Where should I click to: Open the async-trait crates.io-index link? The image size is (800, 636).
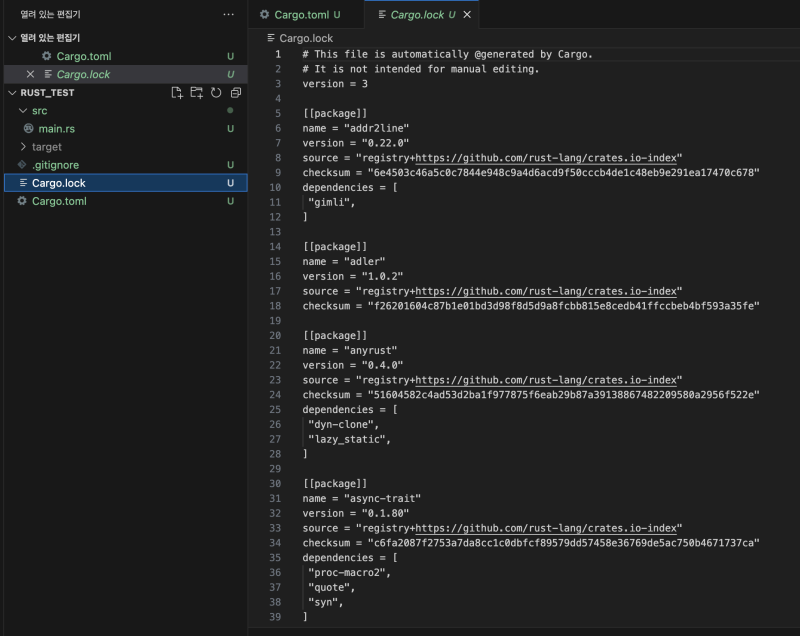548,528
